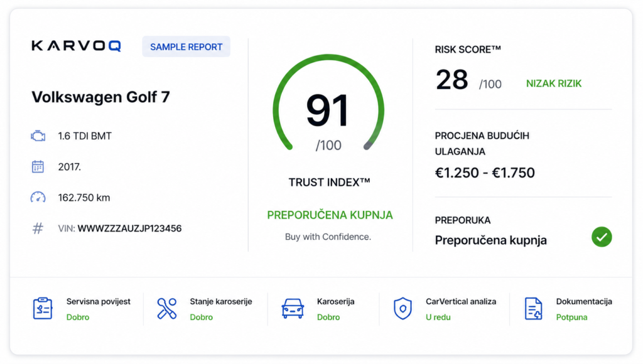Select the VIN number WWWZZZAUZJP123456

click(129, 228)
